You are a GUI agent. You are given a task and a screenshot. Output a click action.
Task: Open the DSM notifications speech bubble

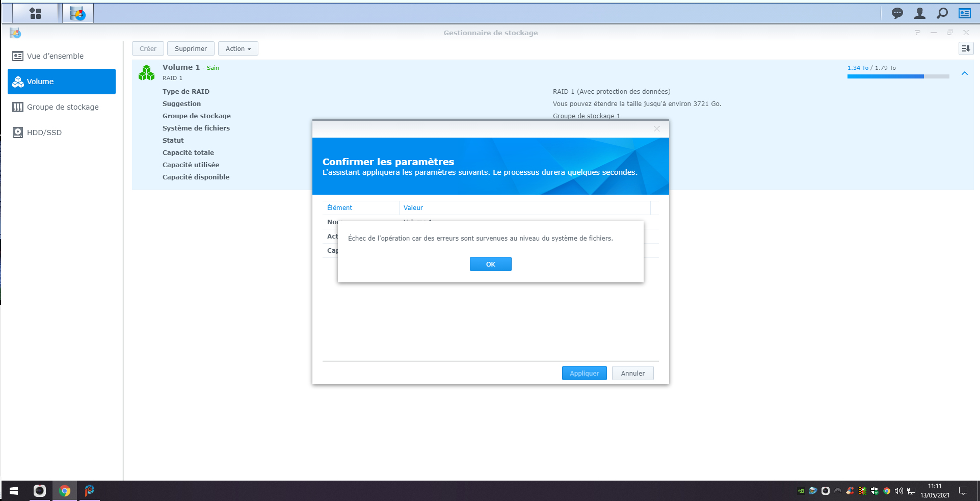[x=897, y=13]
